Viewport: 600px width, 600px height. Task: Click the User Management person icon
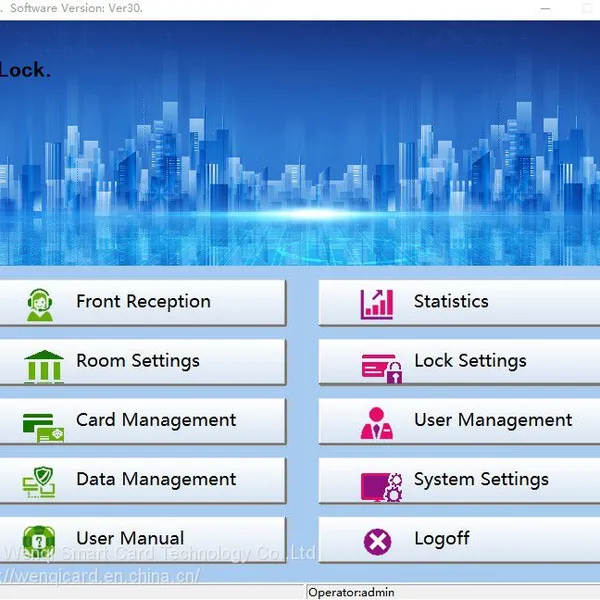coord(377,423)
